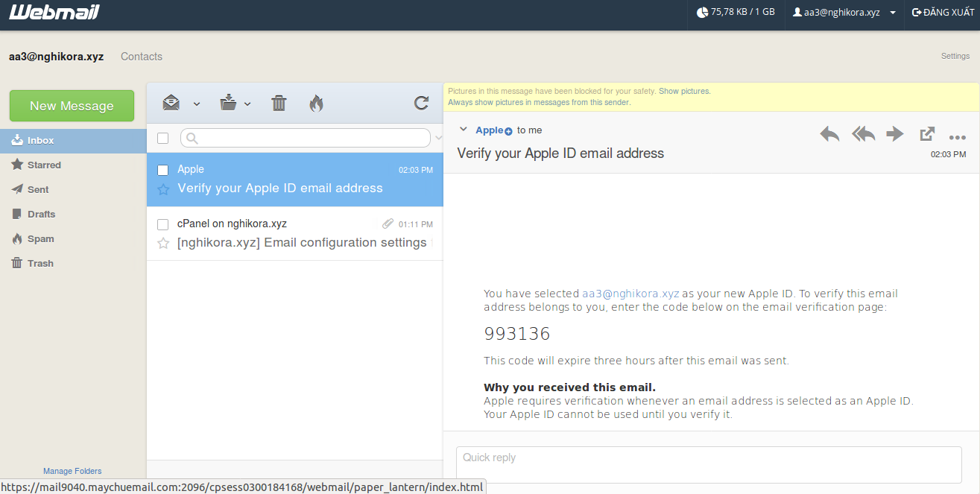Click the Quick reply text box
The height and width of the screenshot is (494, 980).
709,465
